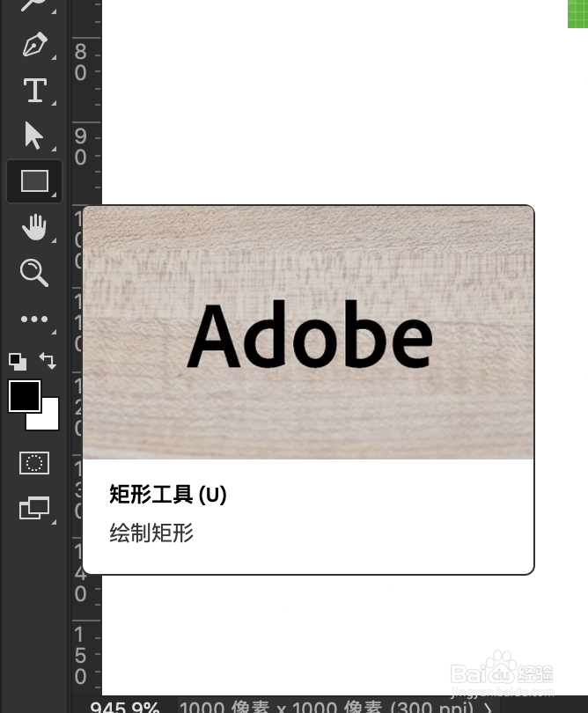Click the 绘制矩形 tooltip description

151,533
